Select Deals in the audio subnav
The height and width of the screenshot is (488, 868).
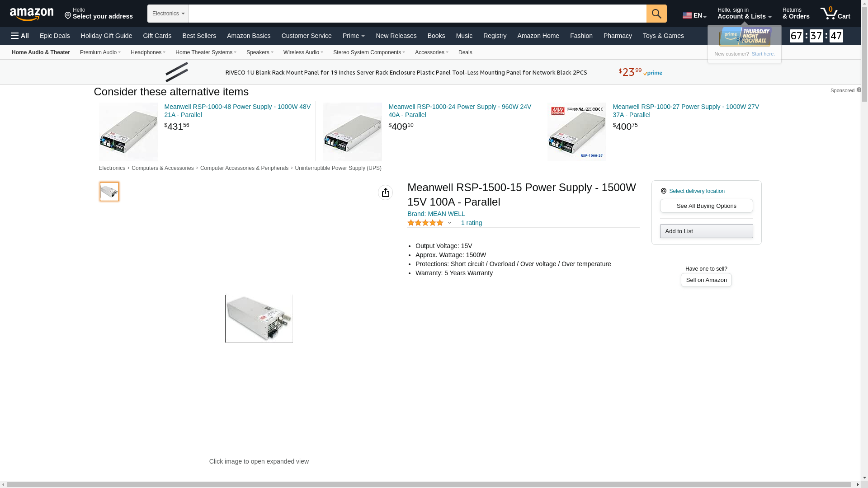tap(465, 52)
